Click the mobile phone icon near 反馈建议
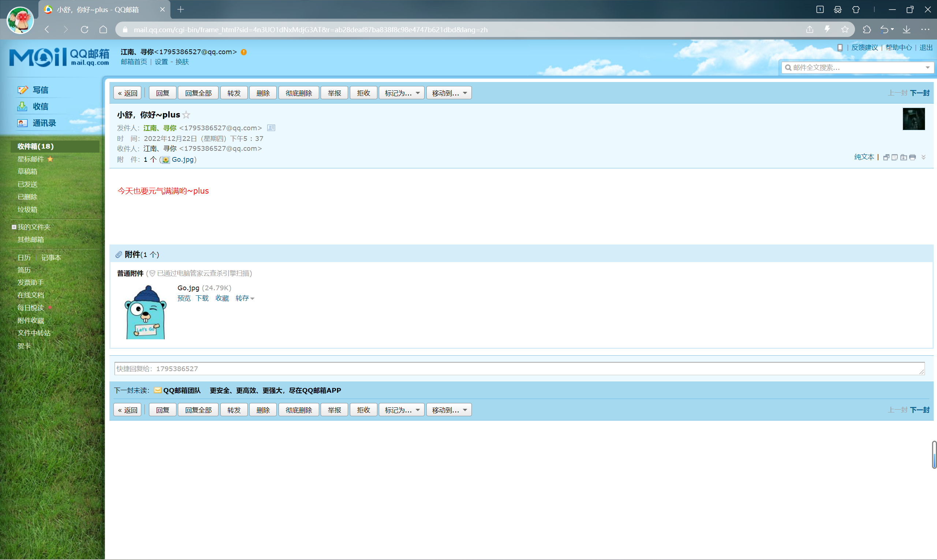 840,48
